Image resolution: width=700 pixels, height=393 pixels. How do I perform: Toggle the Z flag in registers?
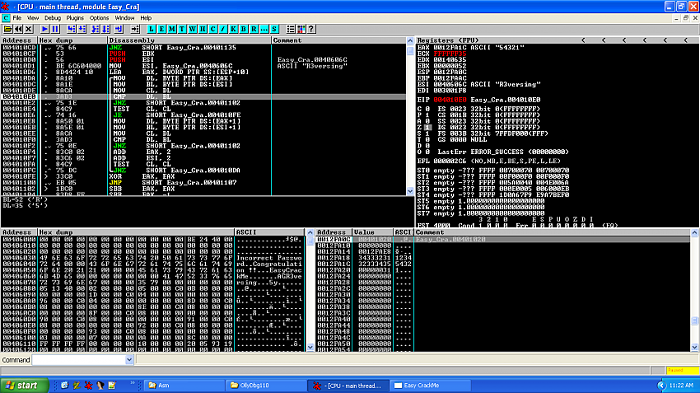click(x=428, y=127)
